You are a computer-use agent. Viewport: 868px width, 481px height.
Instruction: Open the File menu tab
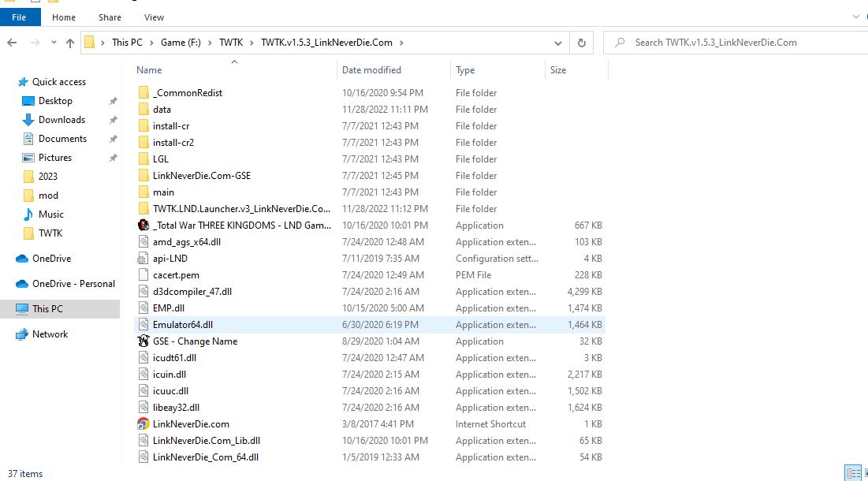click(20, 17)
